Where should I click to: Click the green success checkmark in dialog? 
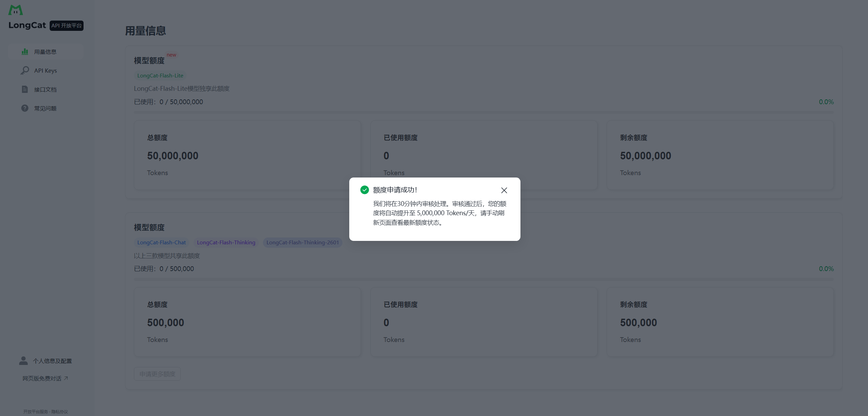(364, 189)
